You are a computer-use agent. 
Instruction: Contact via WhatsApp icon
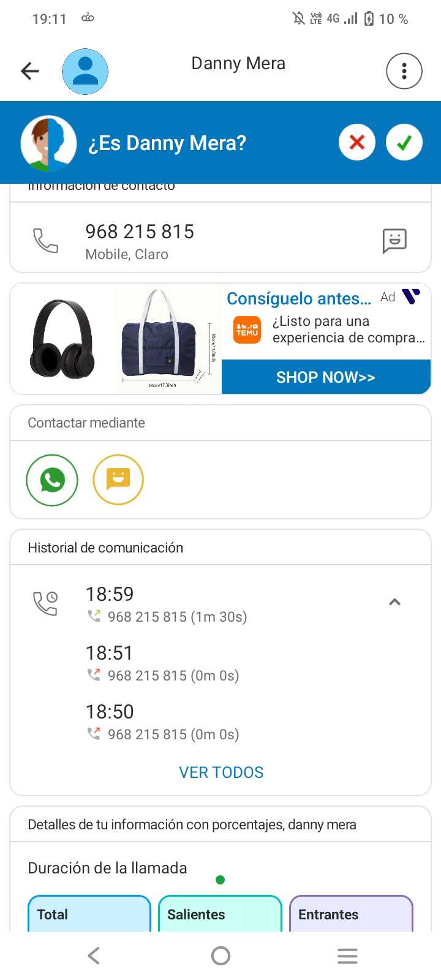[x=52, y=480]
